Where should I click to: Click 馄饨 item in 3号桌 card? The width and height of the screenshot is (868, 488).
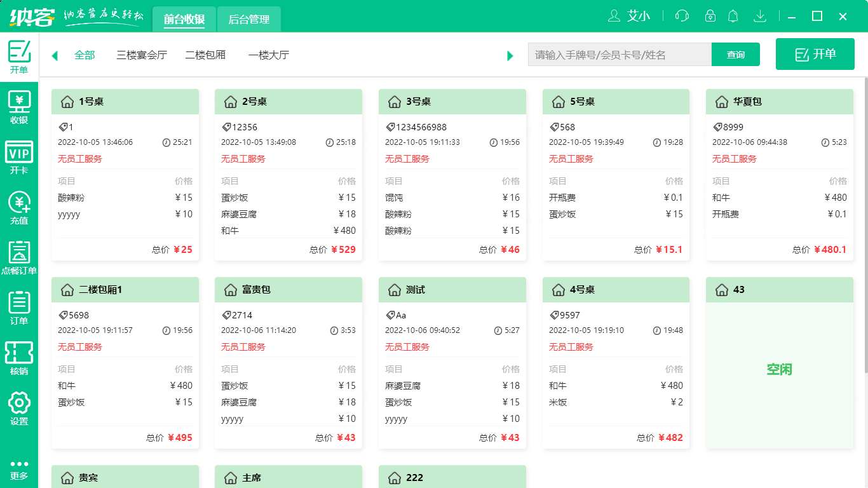[394, 198]
